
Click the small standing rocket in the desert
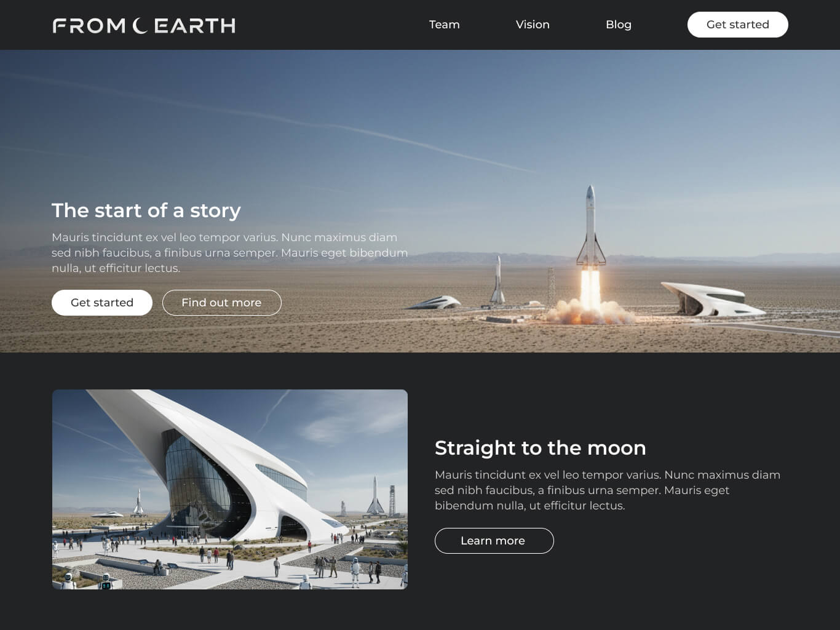click(x=497, y=281)
